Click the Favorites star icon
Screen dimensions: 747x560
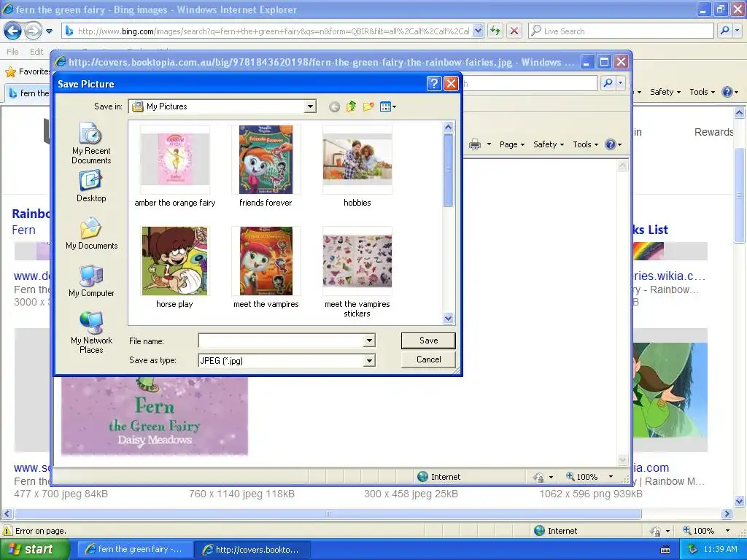[x=10, y=72]
